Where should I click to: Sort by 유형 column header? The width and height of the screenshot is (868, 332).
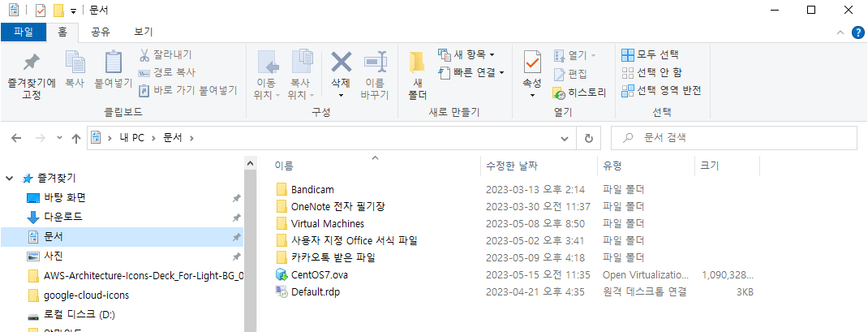(x=612, y=166)
